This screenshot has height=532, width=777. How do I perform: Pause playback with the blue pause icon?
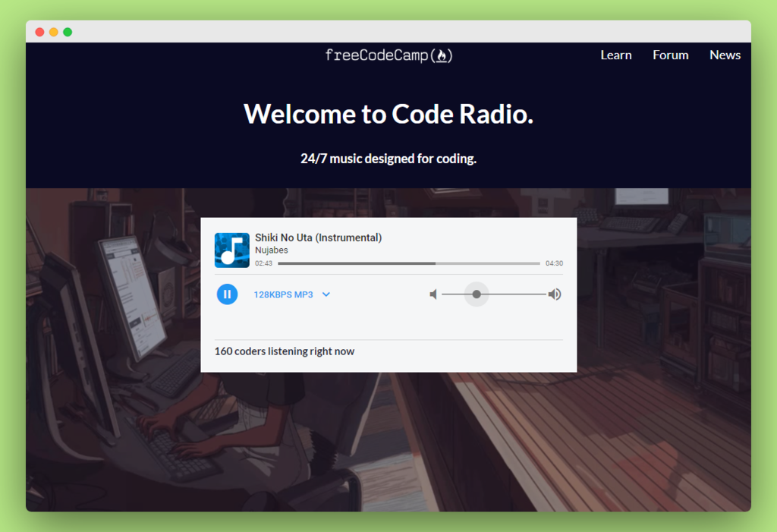tap(227, 294)
